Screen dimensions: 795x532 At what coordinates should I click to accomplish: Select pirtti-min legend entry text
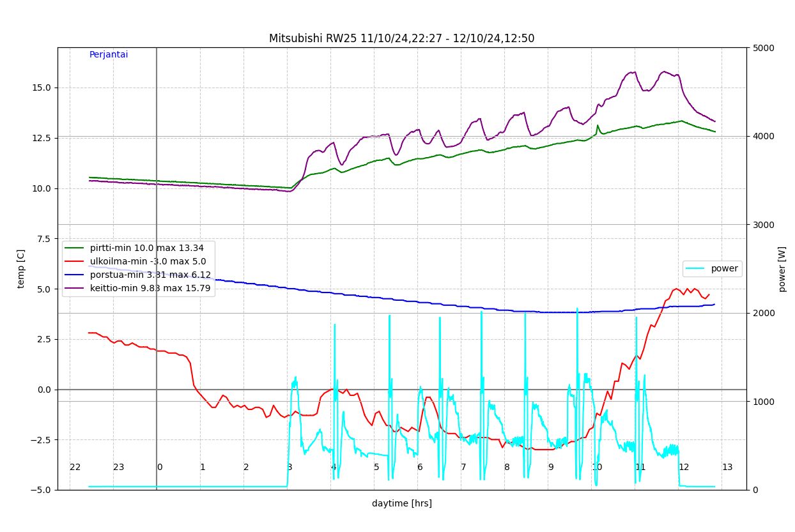click(151, 248)
